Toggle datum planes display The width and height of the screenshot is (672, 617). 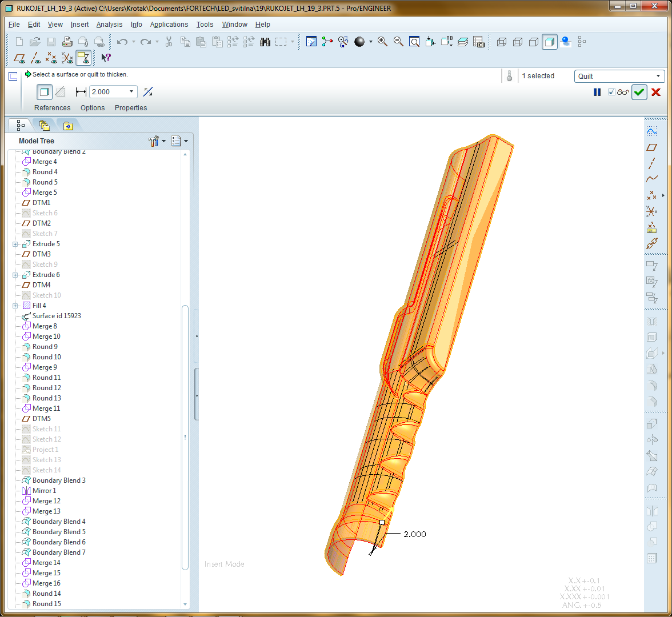19,57
